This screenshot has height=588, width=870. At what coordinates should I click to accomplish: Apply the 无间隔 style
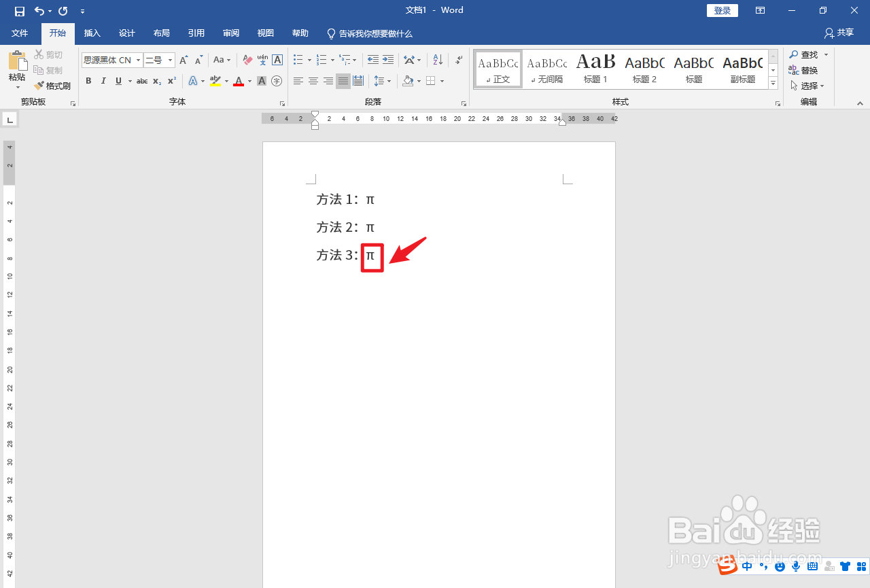(x=547, y=69)
